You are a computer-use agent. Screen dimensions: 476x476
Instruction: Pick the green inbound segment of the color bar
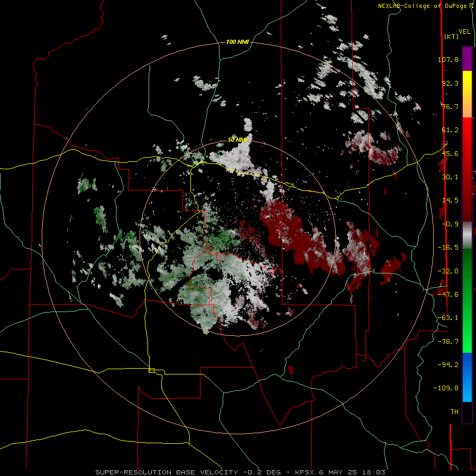pos(467,300)
